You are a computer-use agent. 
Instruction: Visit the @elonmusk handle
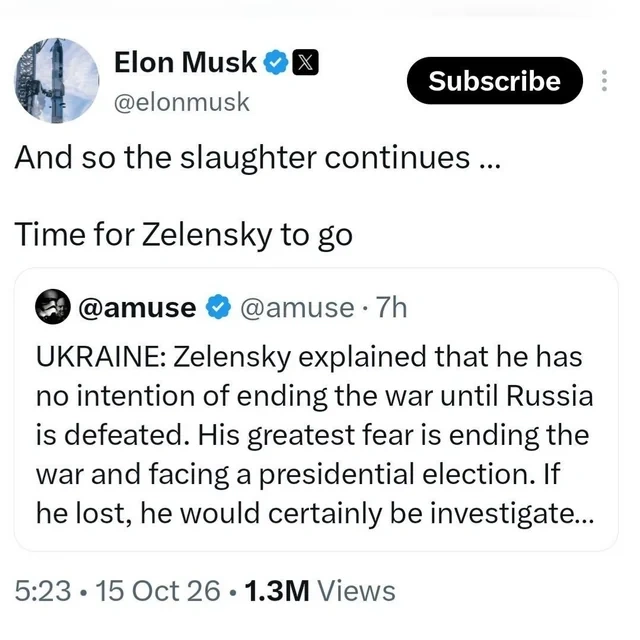coord(182,102)
